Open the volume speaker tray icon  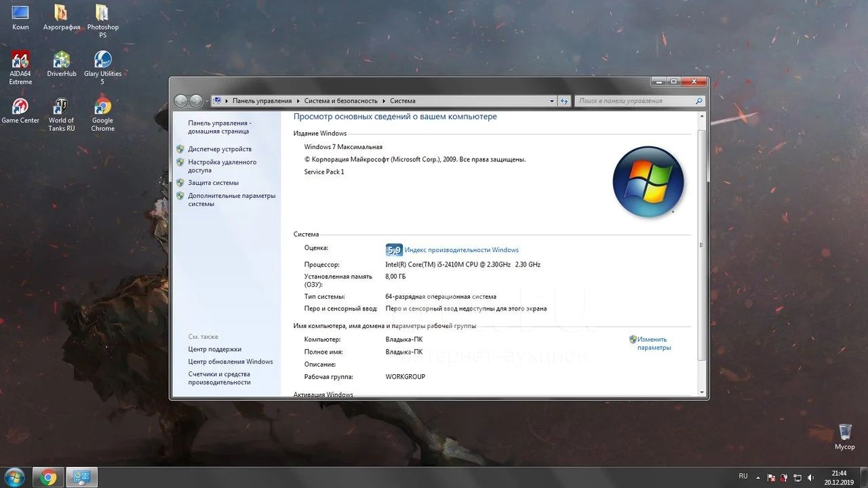pos(811,477)
